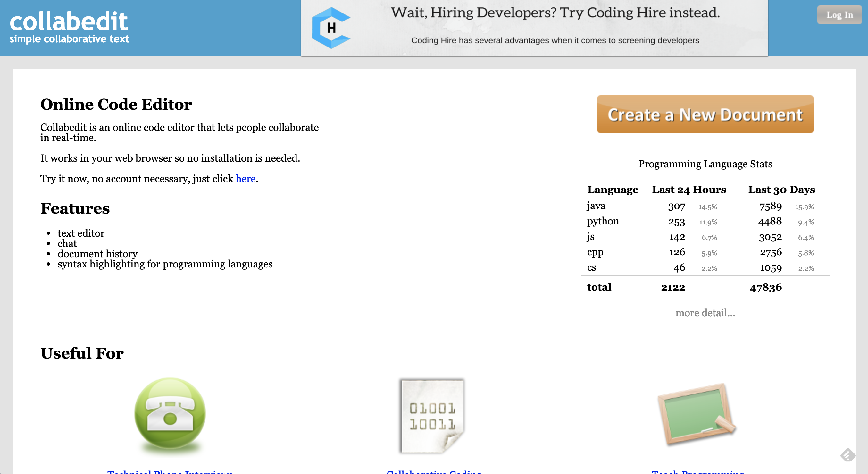
Task: Click the Collabedit logo icon
Action: (71, 26)
